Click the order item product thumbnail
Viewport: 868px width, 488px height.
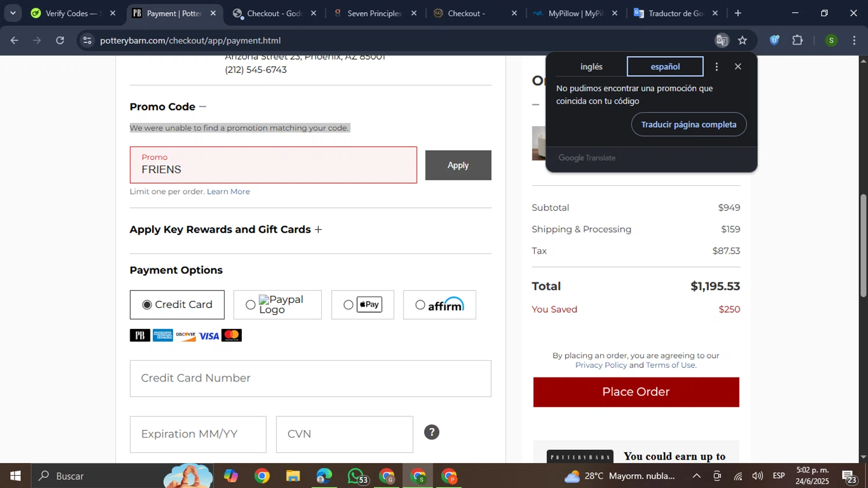539,143
